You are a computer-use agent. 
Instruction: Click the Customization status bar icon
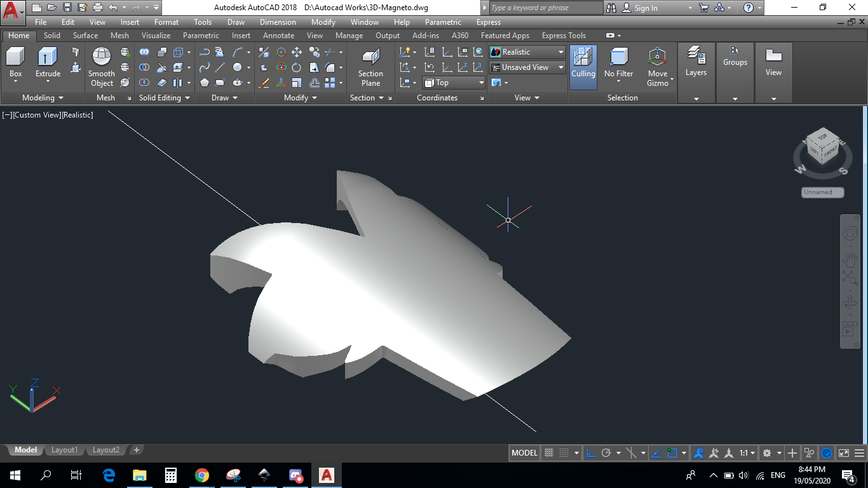tap(860, 453)
